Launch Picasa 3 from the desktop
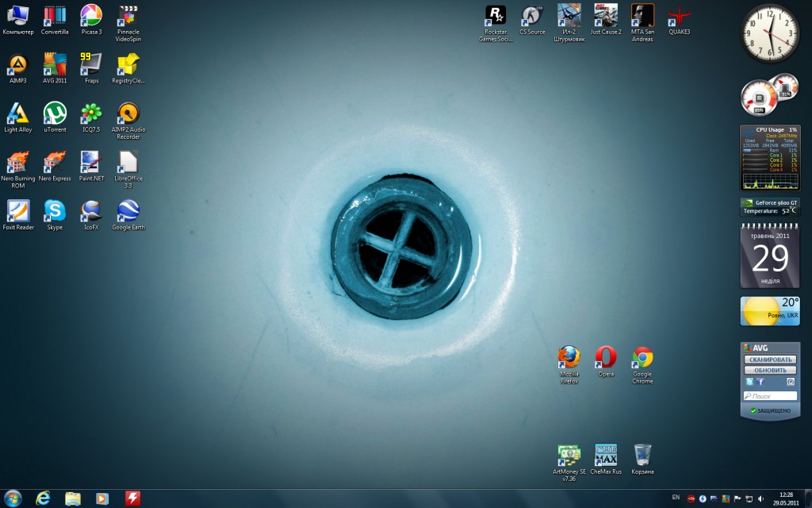Screen dimensions: 812x508 coord(91,20)
